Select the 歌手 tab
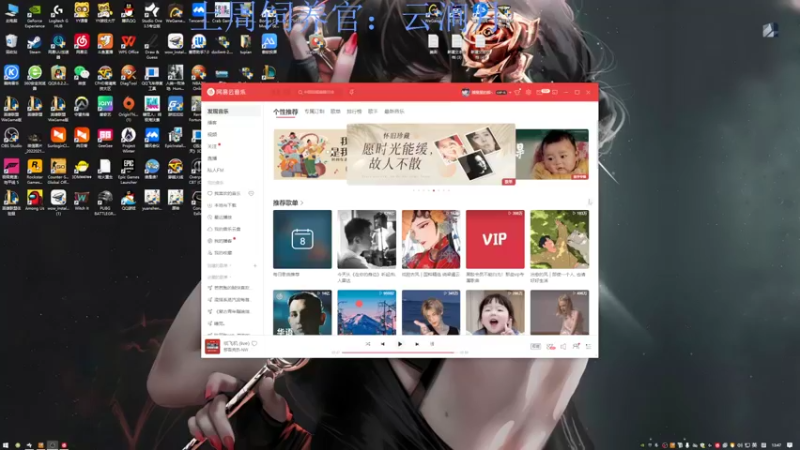800x450 pixels. pos(373,111)
